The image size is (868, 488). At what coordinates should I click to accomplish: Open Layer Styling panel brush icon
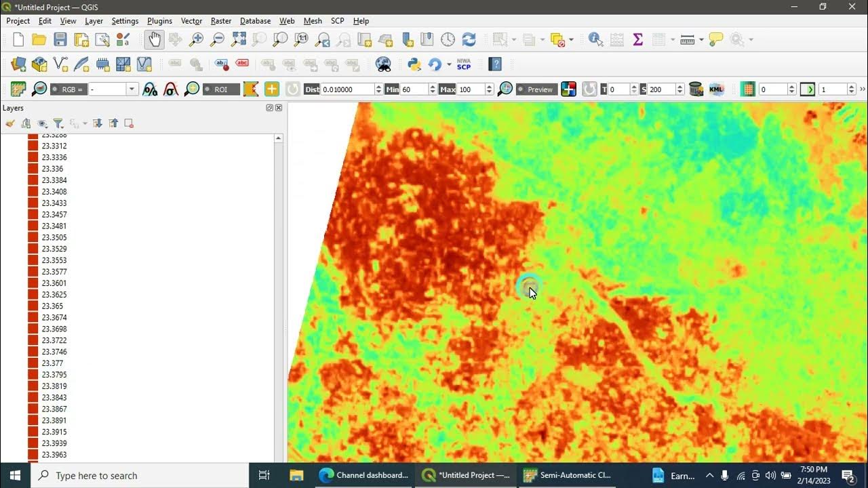click(10, 123)
